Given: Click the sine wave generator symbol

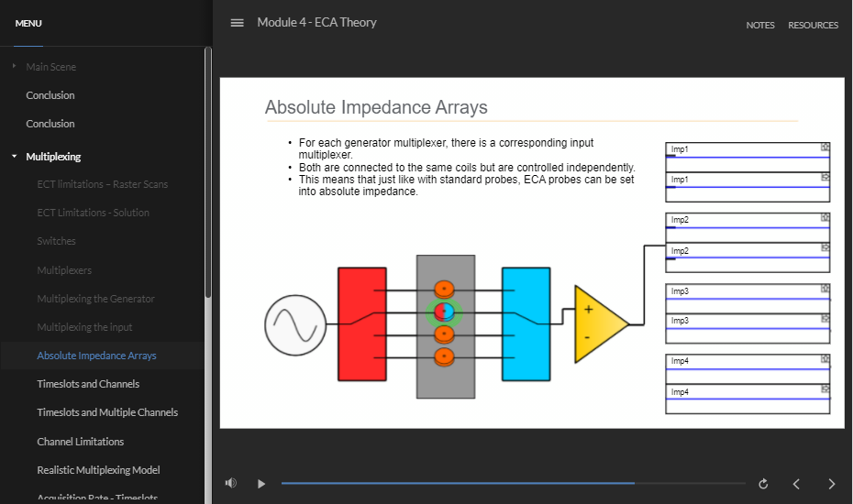Looking at the screenshot, I should click(x=295, y=324).
